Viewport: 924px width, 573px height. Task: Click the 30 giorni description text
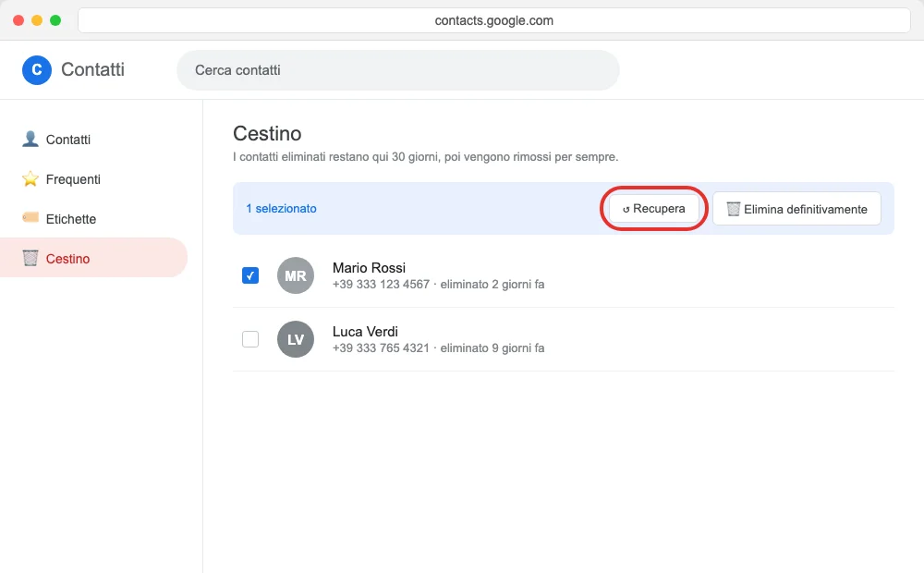pos(425,157)
